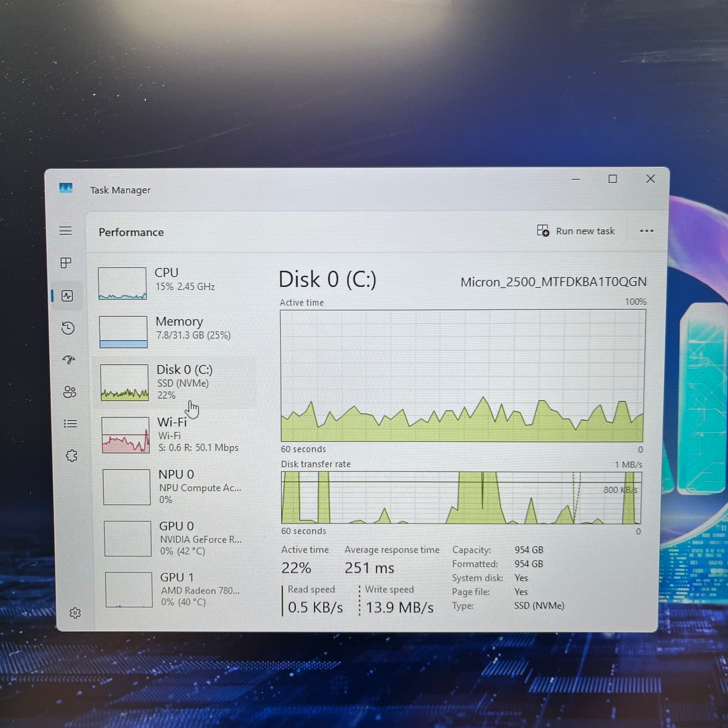Close the Task Manager window
The image size is (728, 728).
pyautogui.click(x=650, y=179)
